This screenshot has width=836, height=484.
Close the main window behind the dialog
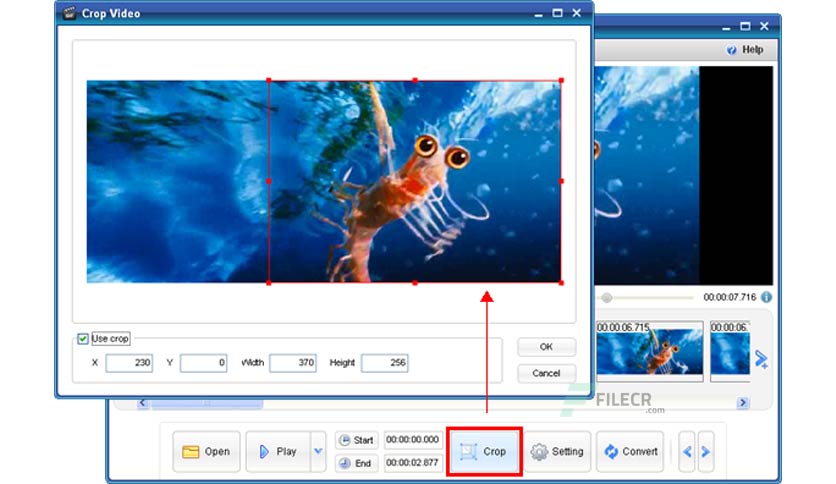pyautogui.click(x=764, y=26)
